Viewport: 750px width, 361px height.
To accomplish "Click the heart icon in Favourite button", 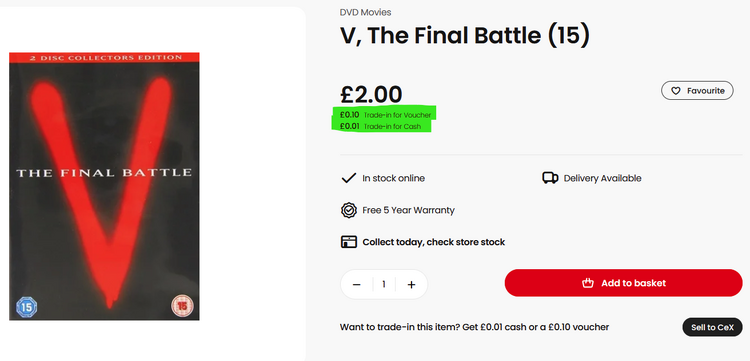I will tap(675, 91).
